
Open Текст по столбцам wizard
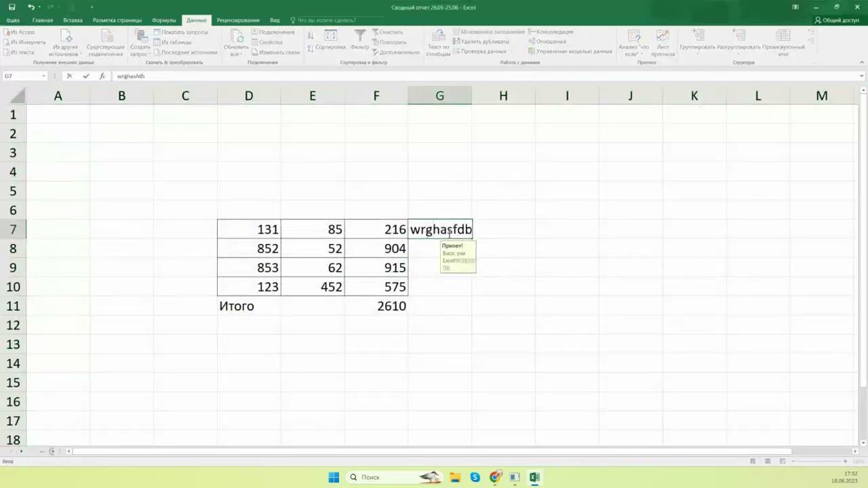coord(438,43)
